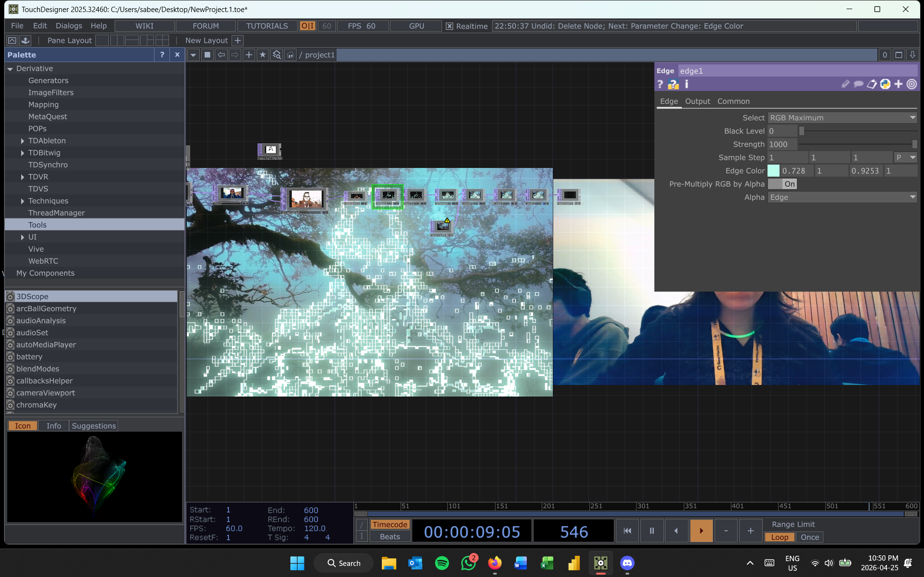
Task: Click the plus icon in path bar
Action: pos(249,55)
